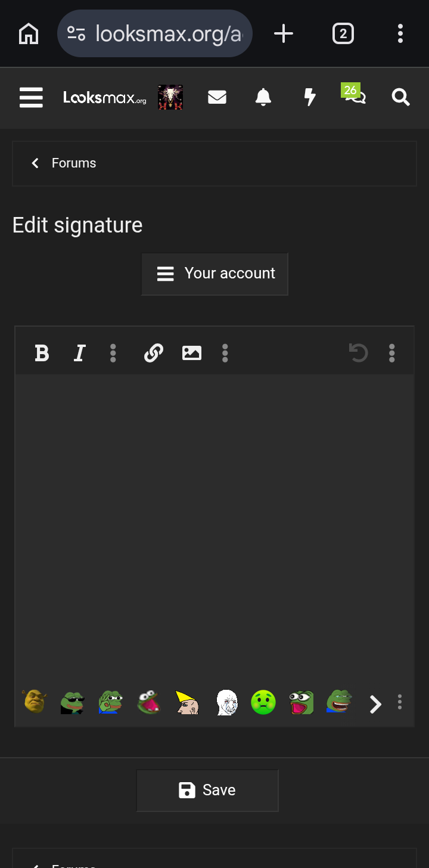Click the undo arrow in editor
429x868 pixels.
tap(358, 354)
